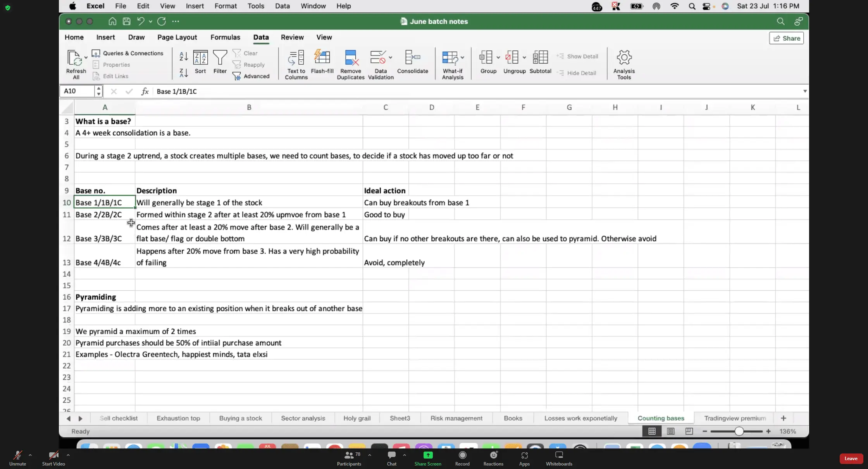Click the Refresh All icon
Screen dimensions: 868x469
(75, 58)
